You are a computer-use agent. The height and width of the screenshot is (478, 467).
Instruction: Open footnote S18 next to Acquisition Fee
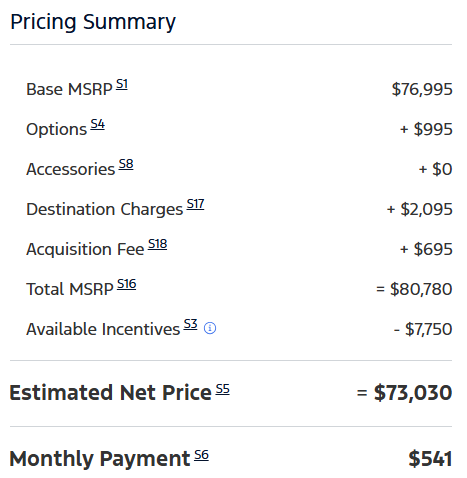point(157,244)
